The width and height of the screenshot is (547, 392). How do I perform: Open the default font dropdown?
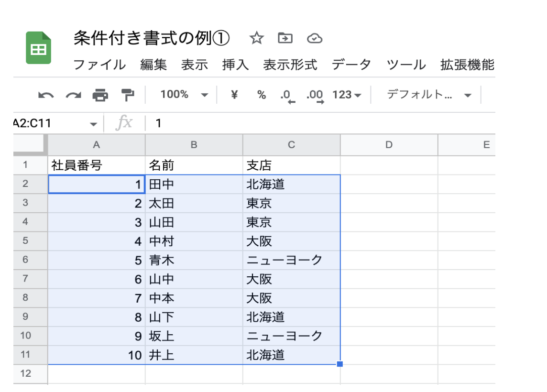coord(428,95)
